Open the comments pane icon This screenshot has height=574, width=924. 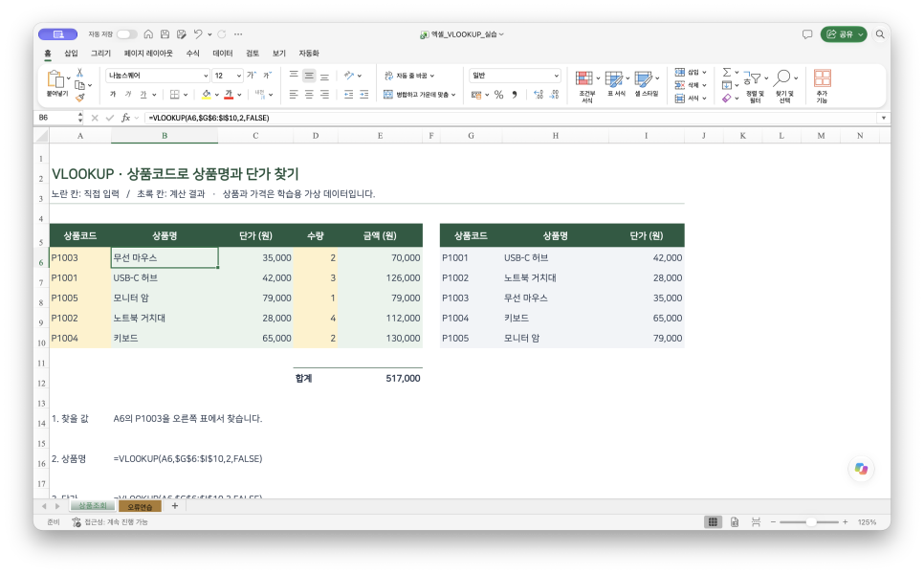click(807, 34)
